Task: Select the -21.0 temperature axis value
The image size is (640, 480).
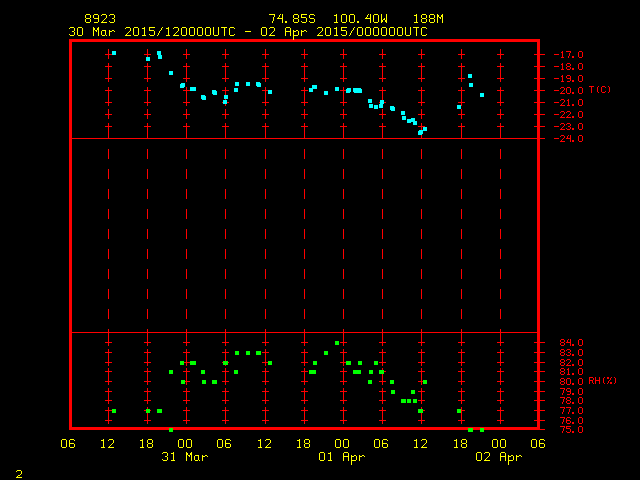Action: 569,103
